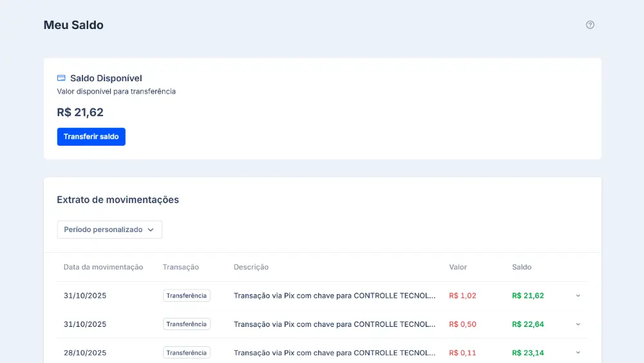Viewport: 644px width, 363px height.
Task: Click the red value R$ 1,02
Action: coord(462,295)
